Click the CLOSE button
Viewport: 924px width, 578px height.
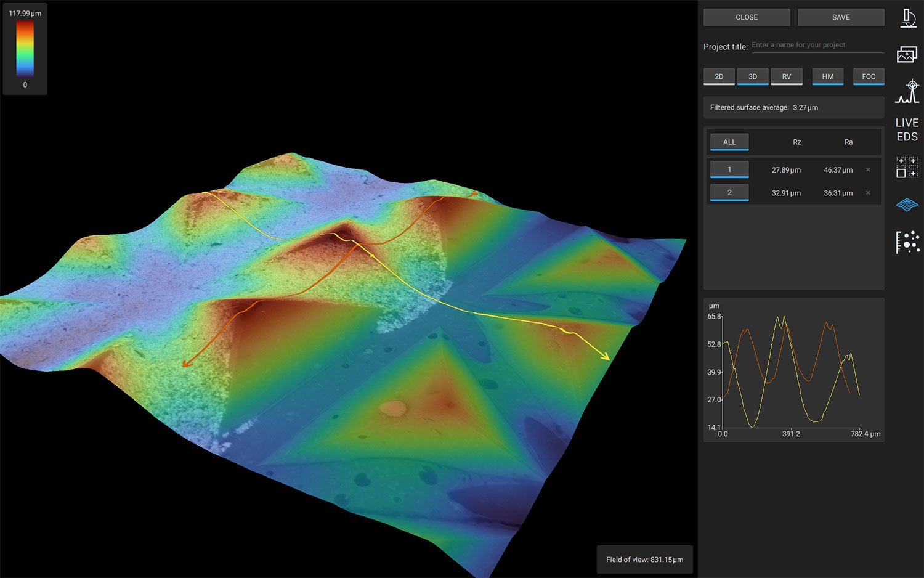(747, 17)
